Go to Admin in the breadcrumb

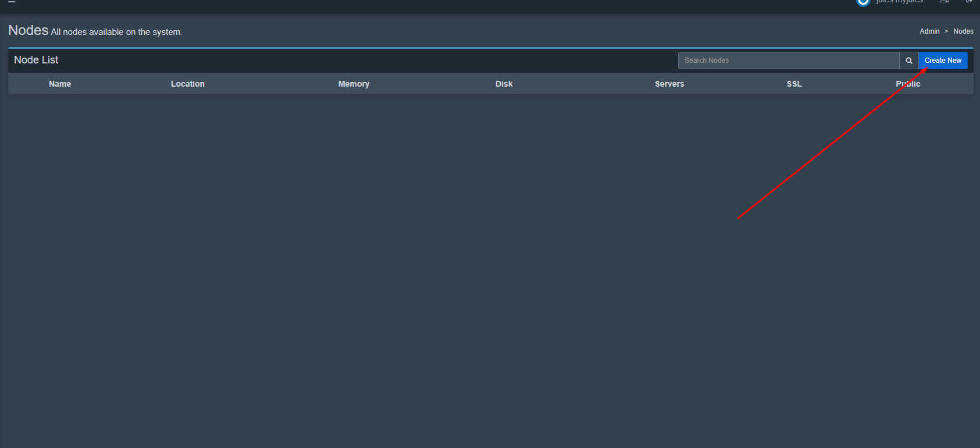[x=929, y=31]
